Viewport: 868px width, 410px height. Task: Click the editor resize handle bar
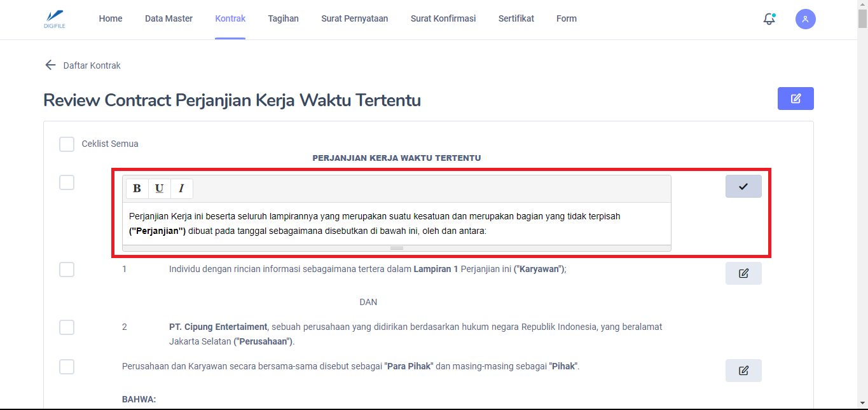pos(396,248)
